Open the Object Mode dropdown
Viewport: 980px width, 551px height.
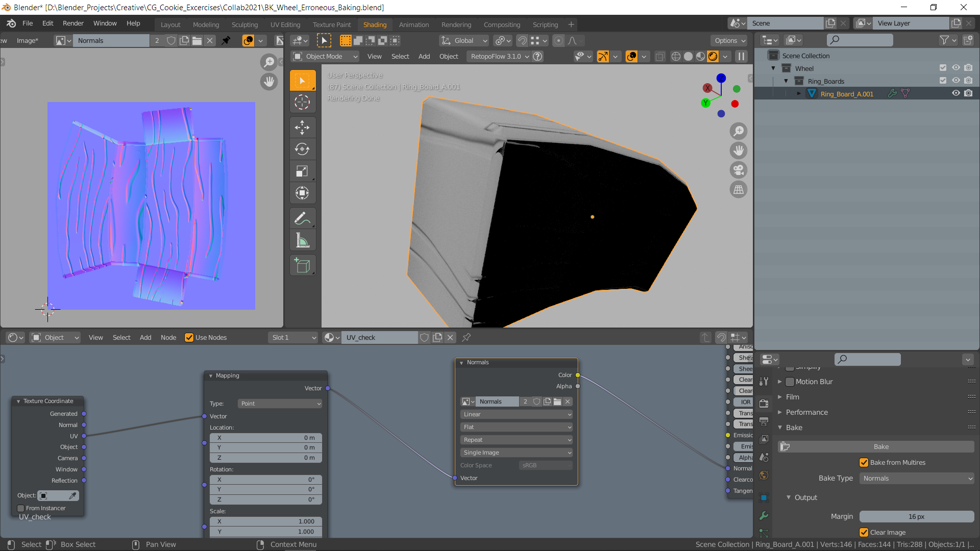click(x=325, y=57)
